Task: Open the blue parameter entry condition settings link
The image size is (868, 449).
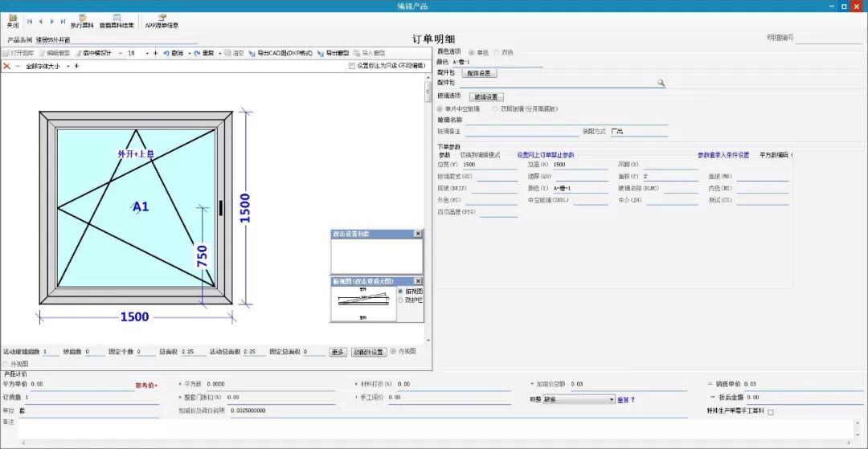Action: [723, 155]
